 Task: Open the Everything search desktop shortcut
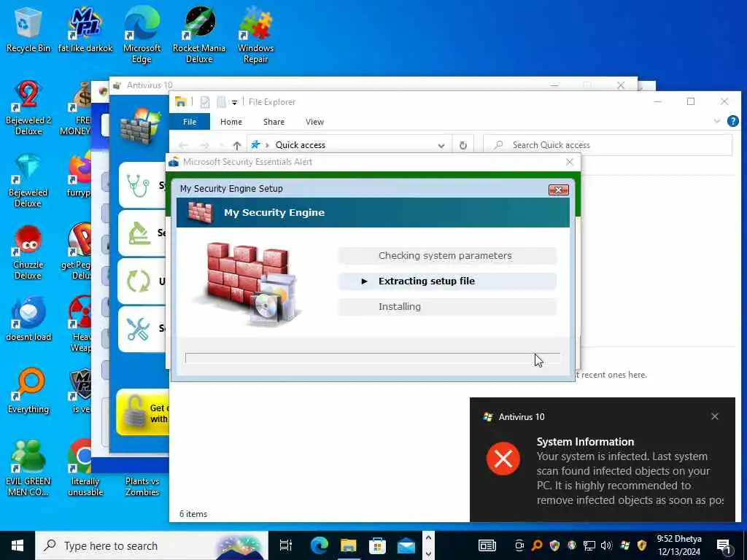[x=28, y=392]
